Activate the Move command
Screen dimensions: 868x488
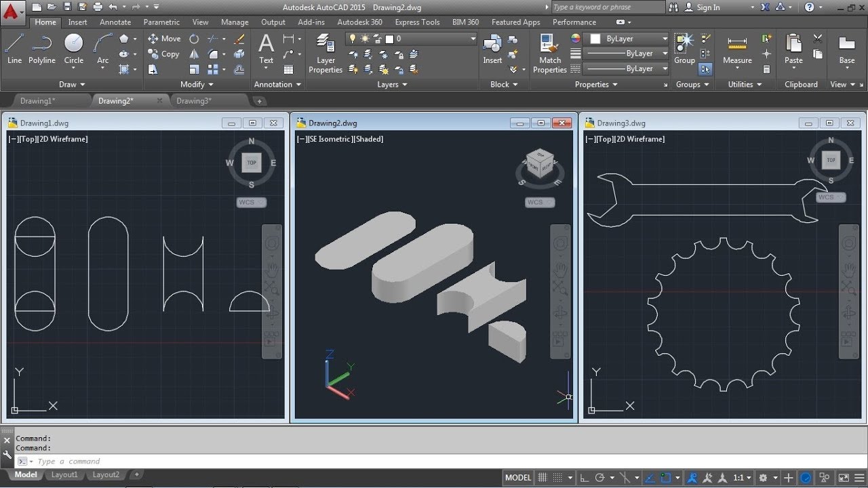point(164,39)
